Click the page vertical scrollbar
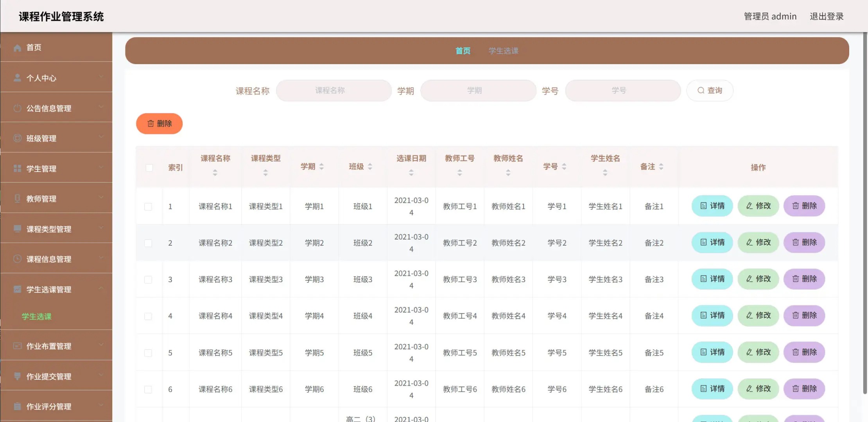 pyautogui.click(x=865, y=213)
